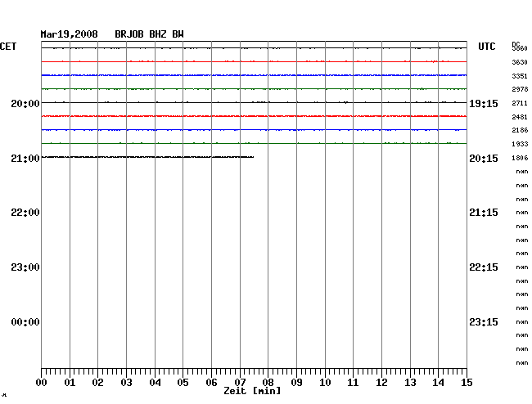
Task: Click the green trace with DC 1933
Action: [x=254, y=143]
